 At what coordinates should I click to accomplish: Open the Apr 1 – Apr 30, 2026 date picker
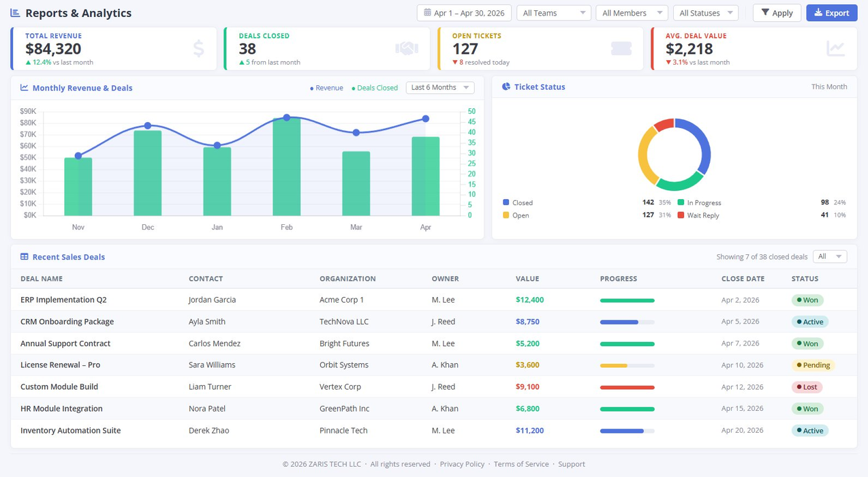tap(465, 13)
